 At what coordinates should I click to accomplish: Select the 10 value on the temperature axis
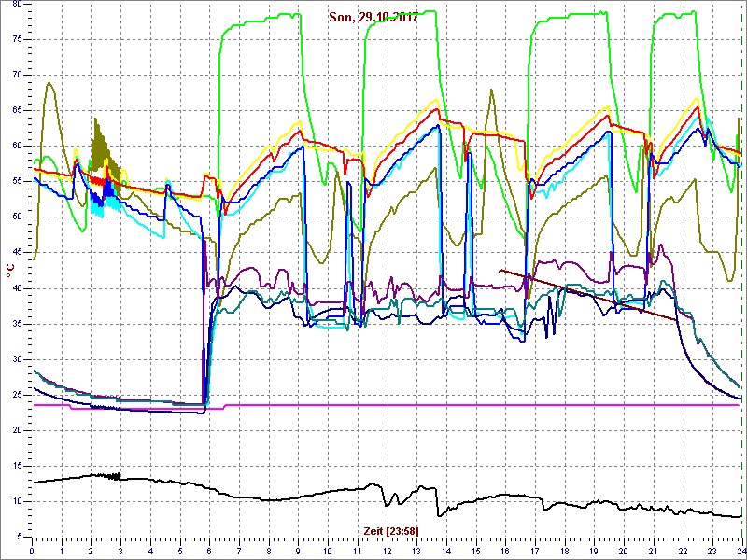[x=18, y=502]
